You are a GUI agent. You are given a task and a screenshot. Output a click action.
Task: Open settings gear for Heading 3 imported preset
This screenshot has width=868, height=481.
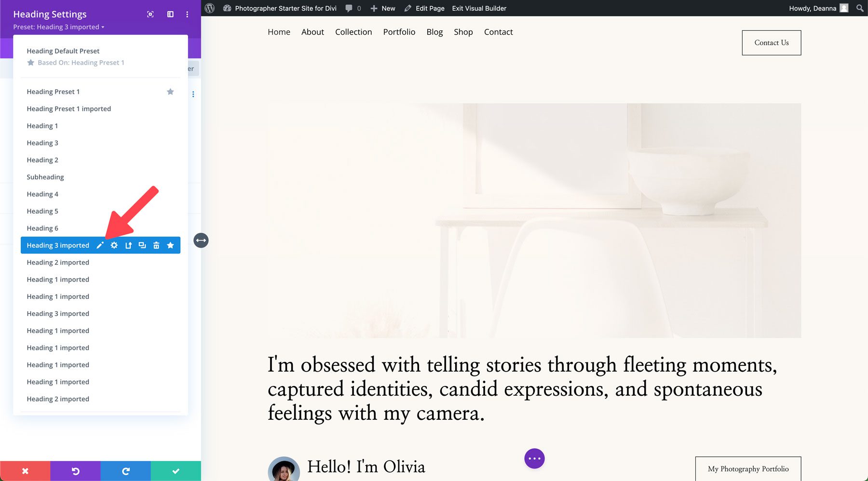(x=114, y=245)
